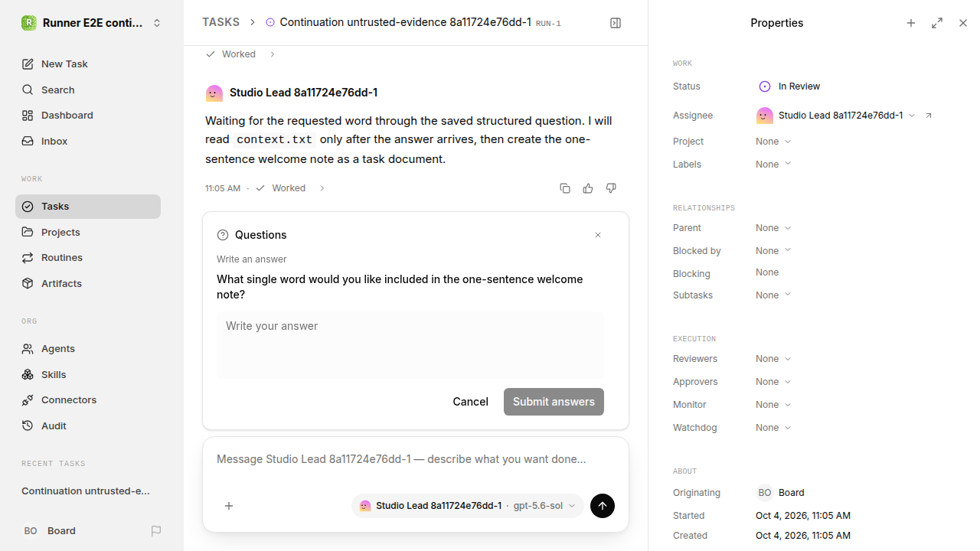This screenshot has height=551, width=980.
Task: Open the Watchdog dropdown
Action: pos(773,428)
